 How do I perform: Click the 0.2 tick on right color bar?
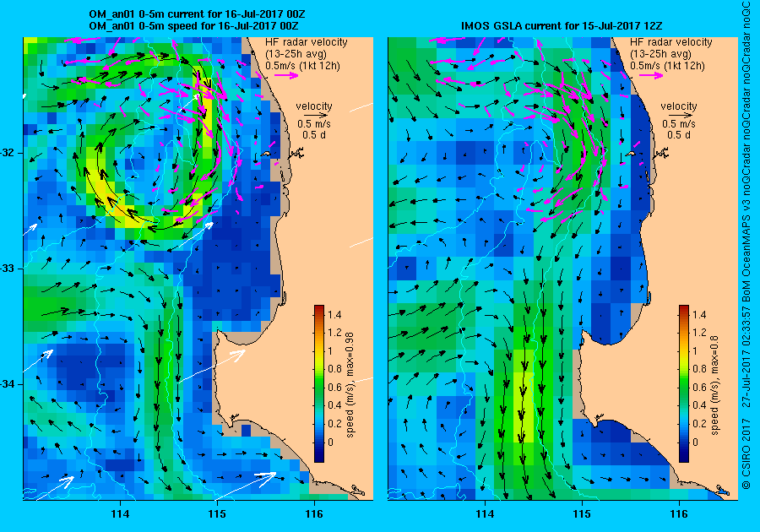tap(699, 423)
